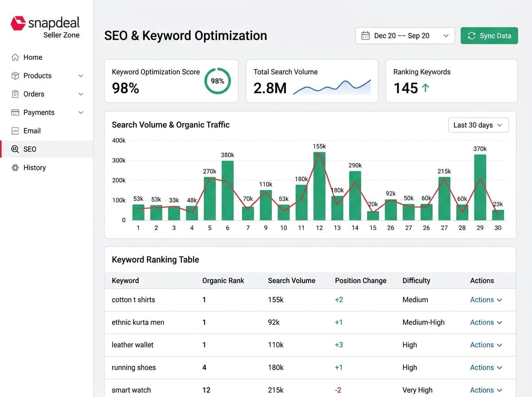This screenshot has height=397, width=532.
Task: Click the History gear icon
Action: pos(15,167)
